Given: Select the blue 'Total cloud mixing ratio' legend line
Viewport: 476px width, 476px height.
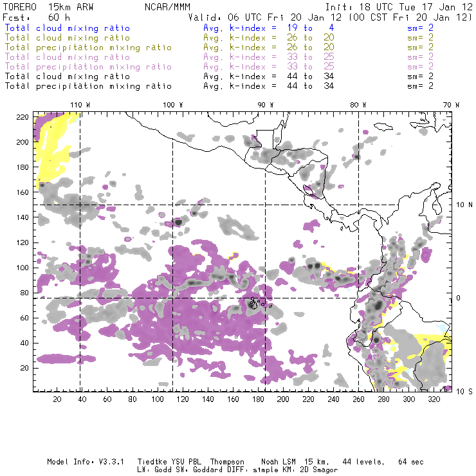Looking at the screenshot, I should (68, 28).
